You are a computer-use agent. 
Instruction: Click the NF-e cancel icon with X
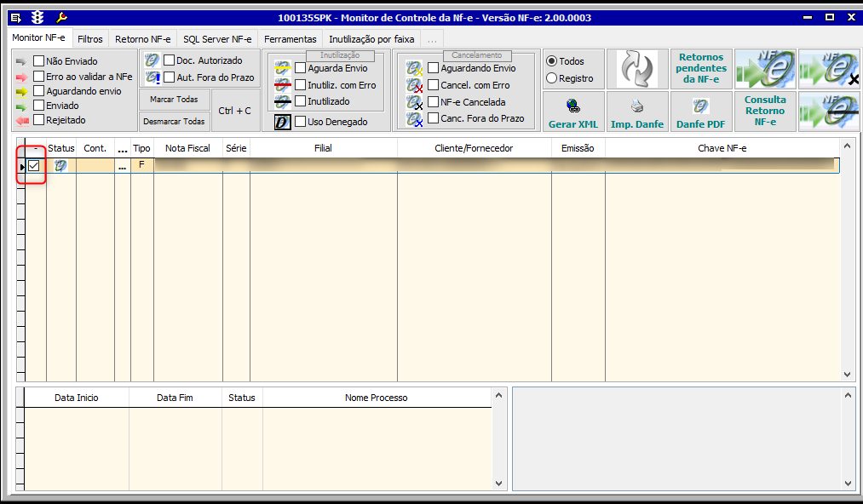[x=829, y=69]
